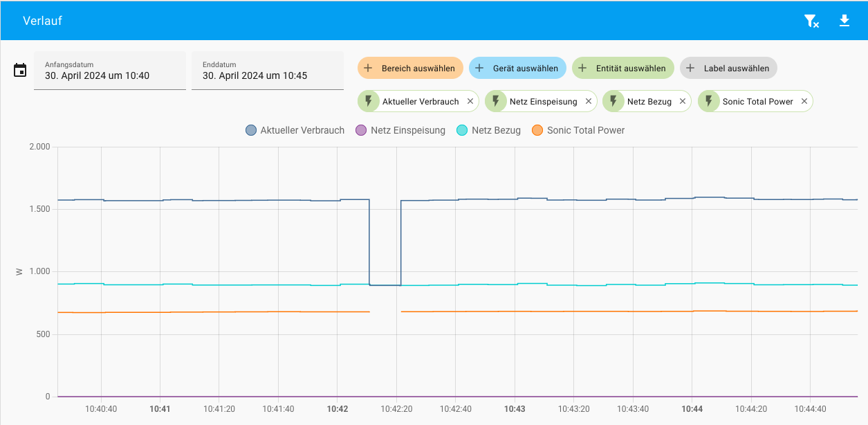Click the Anfangsdatum start date field
Viewport: 868px width, 425px height.
110,71
